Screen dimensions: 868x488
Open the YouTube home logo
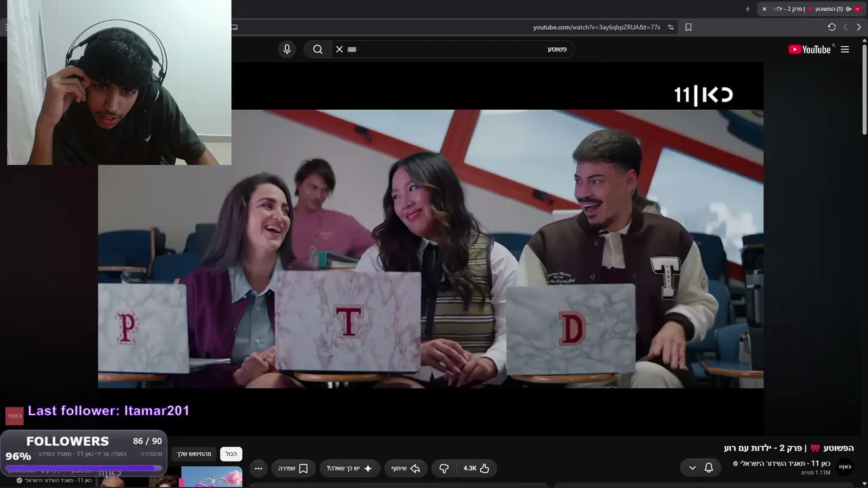click(x=810, y=49)
